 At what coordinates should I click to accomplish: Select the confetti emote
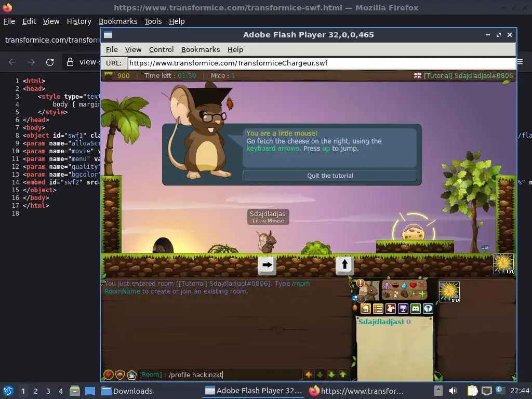coord(413,294)
